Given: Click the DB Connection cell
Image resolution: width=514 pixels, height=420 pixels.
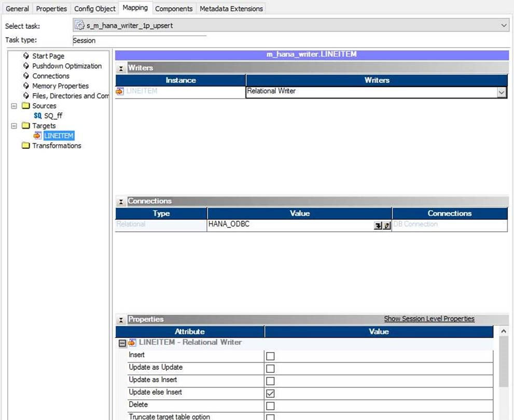Looking at the screenshot, I should [x=450, y=226].
